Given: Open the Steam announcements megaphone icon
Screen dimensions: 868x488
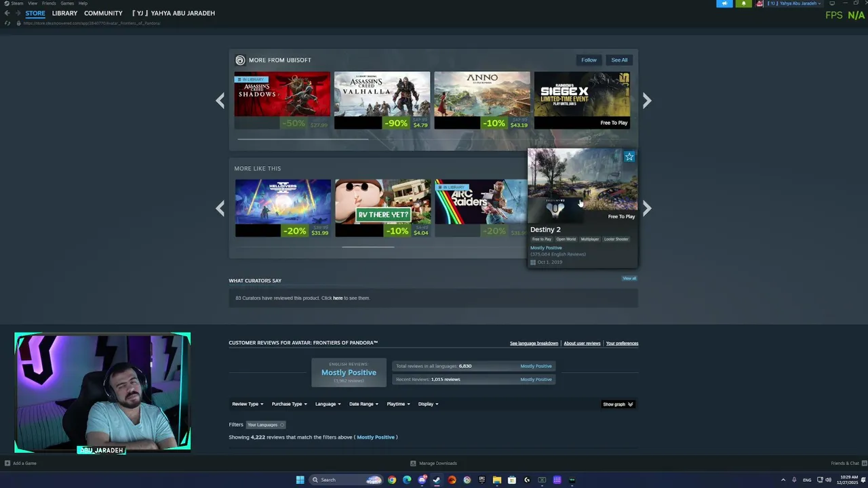Looking at the screenshot, I should tap(724, 3).
